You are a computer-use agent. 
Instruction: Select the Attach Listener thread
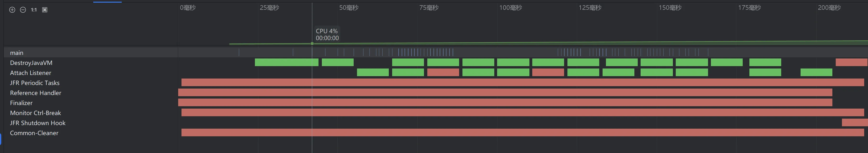(31, 73)
